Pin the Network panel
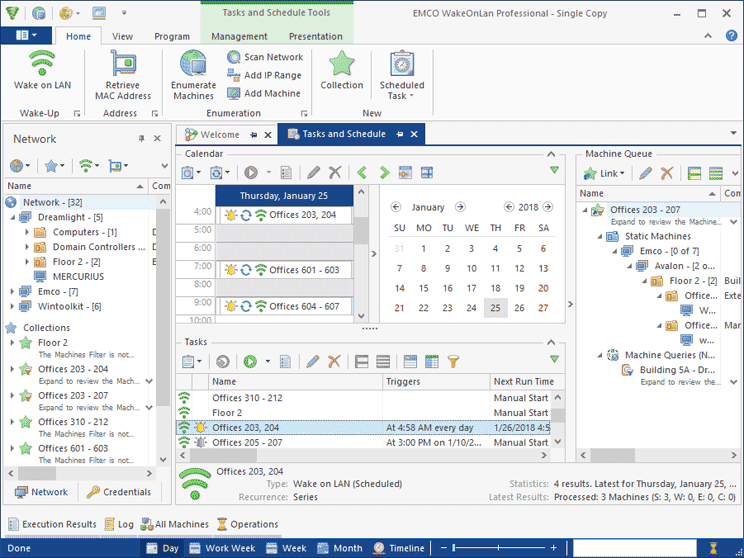 click(x=141, y=139)
